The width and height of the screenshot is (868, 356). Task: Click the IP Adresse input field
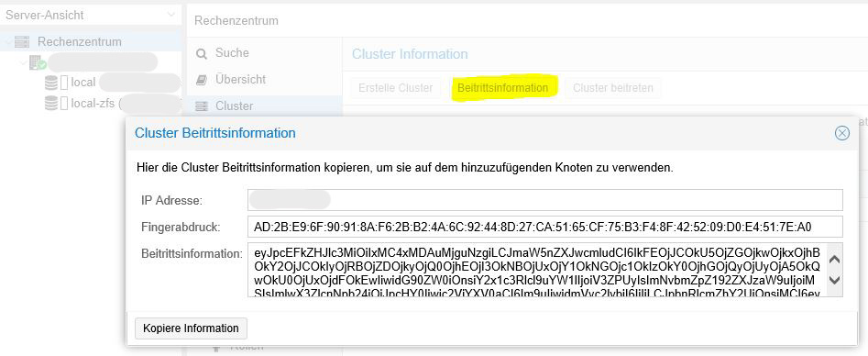(545, 200)
